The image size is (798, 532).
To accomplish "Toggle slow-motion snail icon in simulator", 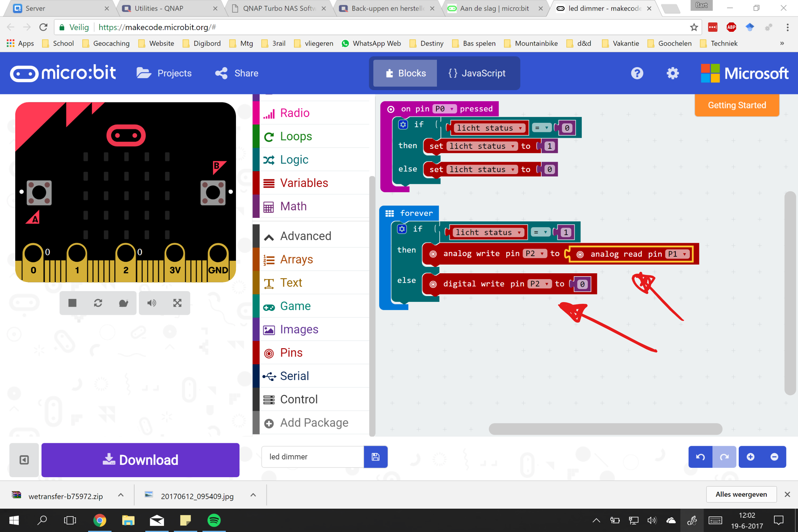I will pos(123,303).
